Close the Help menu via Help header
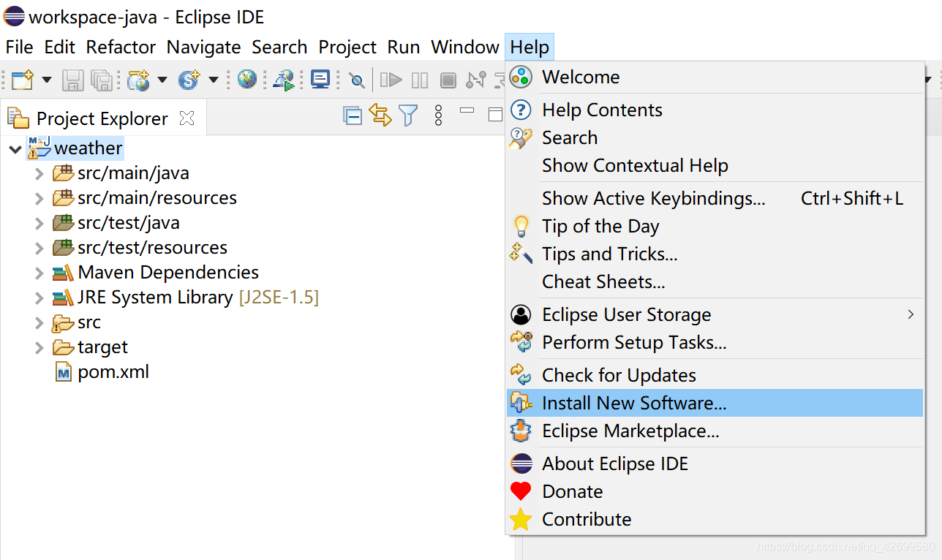This screenshot has width=942, height=560. tap(530, 47)
